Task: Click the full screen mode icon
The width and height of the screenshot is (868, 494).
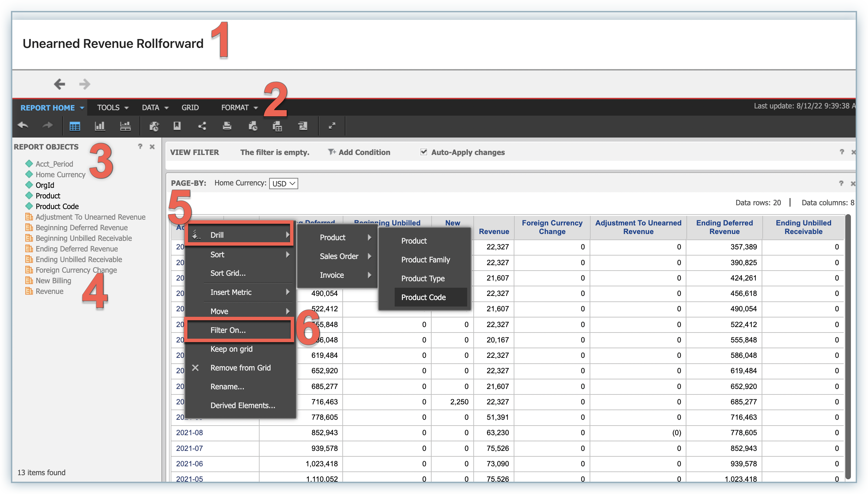Action: coord(332,126)
